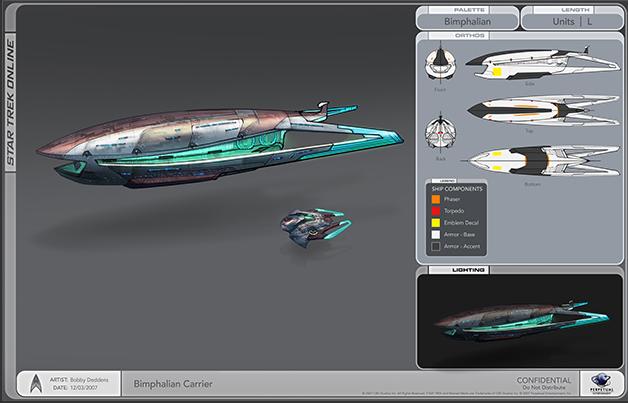
Task: Click the large Bimphalian Carrier illustration
Action: pos(219,144)
